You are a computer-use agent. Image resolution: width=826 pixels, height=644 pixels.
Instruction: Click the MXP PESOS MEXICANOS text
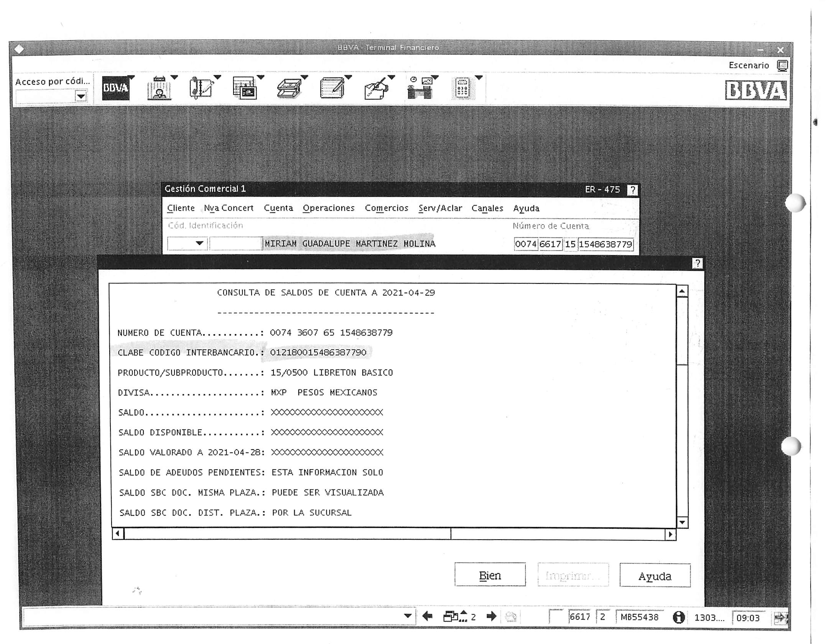[324, 392]
